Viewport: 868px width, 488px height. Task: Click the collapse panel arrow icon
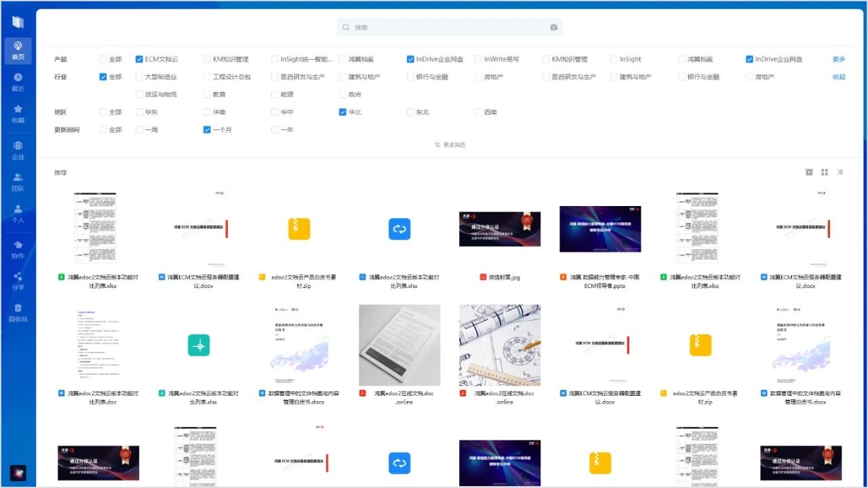(x=840, y=172)
